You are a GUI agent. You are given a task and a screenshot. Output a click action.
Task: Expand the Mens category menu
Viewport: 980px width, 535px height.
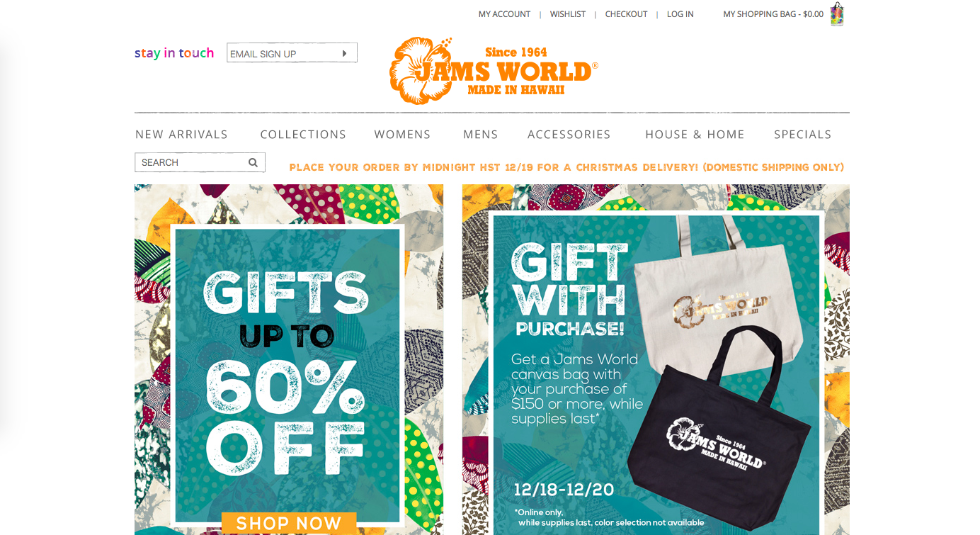coord(481,135)
